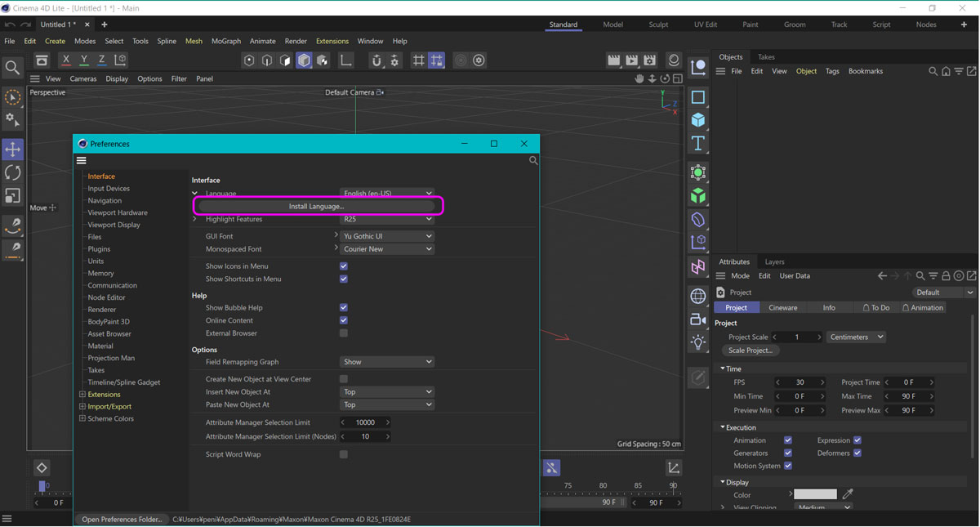Enable the External Browser checkbox
The image size is (980, 527).
click(x=344, y=333)
